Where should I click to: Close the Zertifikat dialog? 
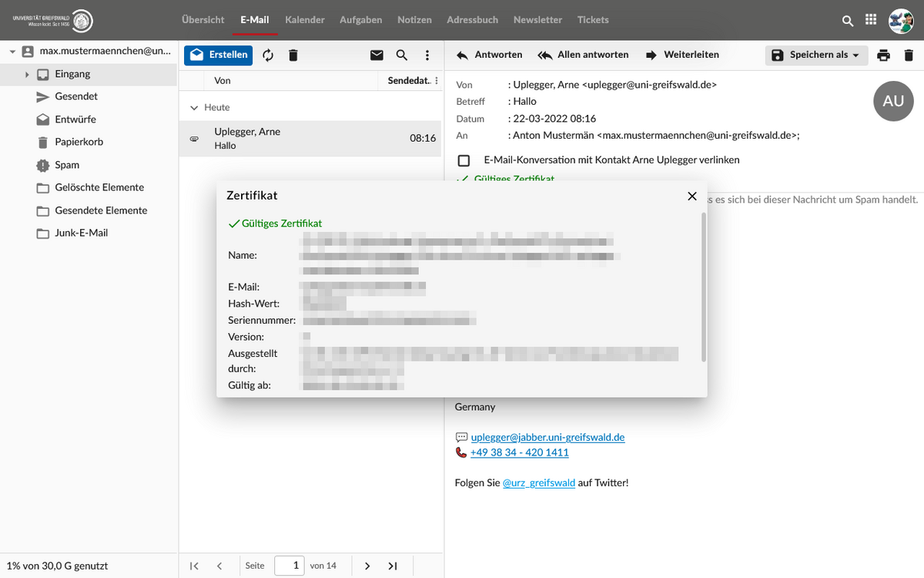pos(691,197)
